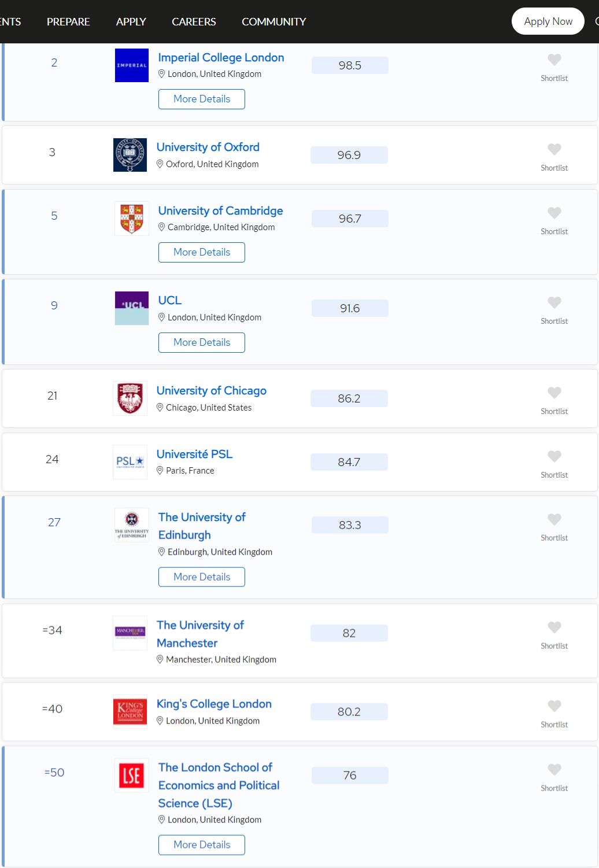
Task: Shortlist University of Manchester heart icon
Action: 554,627
